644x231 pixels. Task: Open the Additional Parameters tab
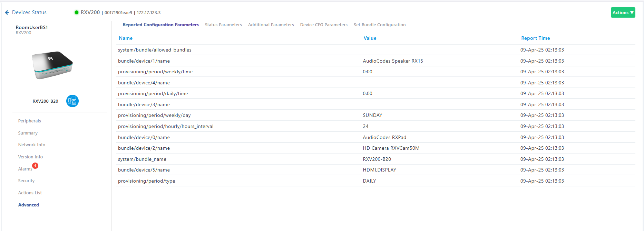pos(271,25)
